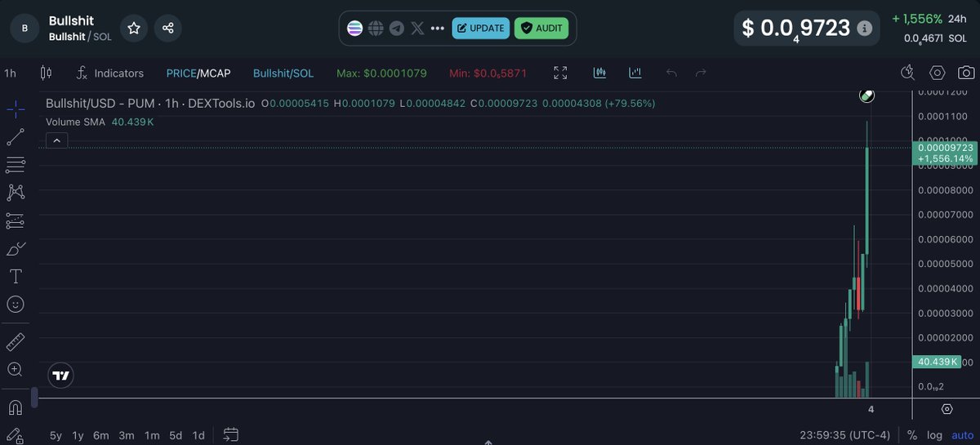Screen dimensions: 980x445
Task: Toggle percentage scale (%)
Action: (911, 435)
